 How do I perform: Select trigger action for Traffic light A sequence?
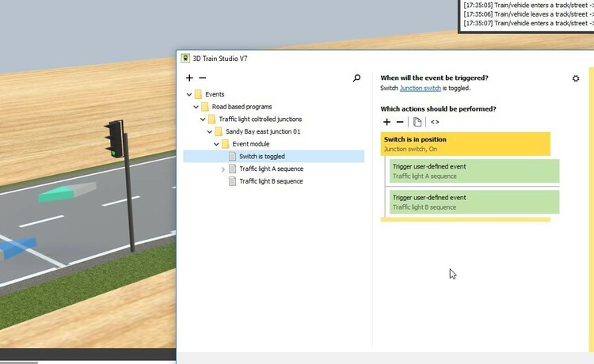pyautogui.click(x=474, y=171)
